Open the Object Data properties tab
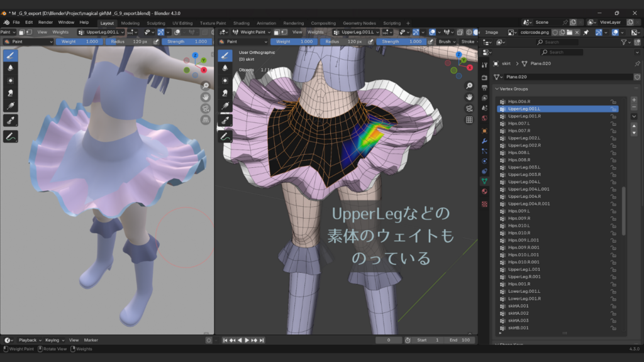The width and height of the screenshot is (644, 362). pyautogui.click(x=485, y=181)
